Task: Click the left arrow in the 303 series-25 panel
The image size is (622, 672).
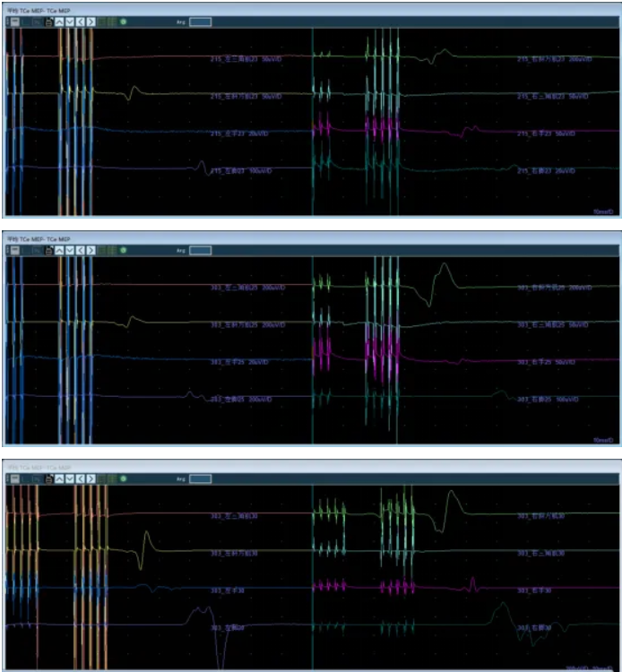Action: point(80,250)
